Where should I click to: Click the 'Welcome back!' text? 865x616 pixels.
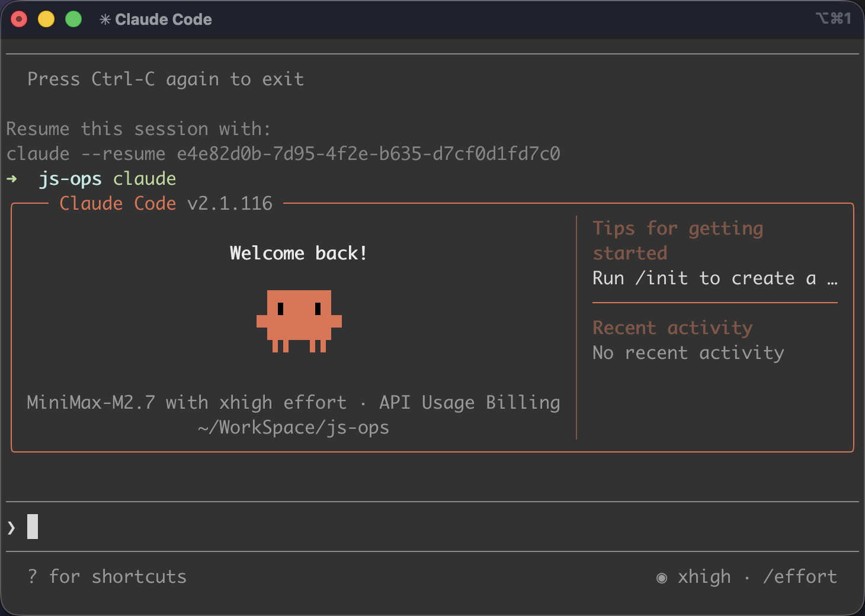[299, 253]
